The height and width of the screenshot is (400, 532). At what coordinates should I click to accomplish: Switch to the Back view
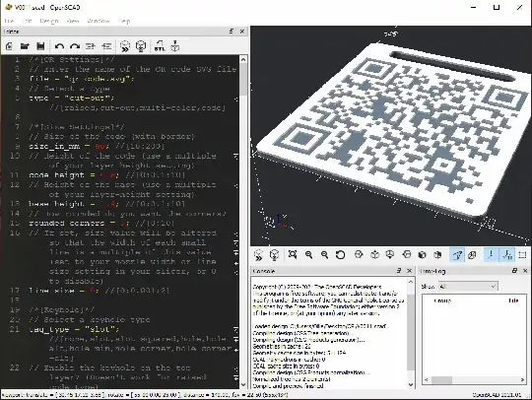[437, 254]
